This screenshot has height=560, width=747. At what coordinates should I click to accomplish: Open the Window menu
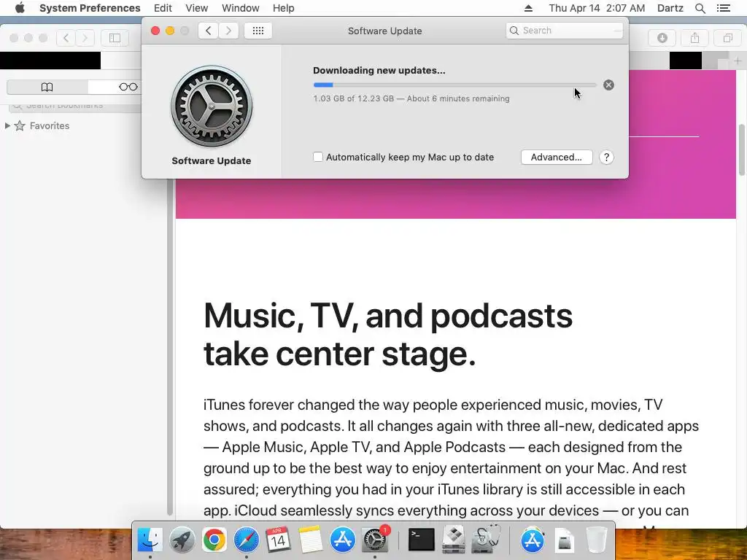click(x=241, y=8)
